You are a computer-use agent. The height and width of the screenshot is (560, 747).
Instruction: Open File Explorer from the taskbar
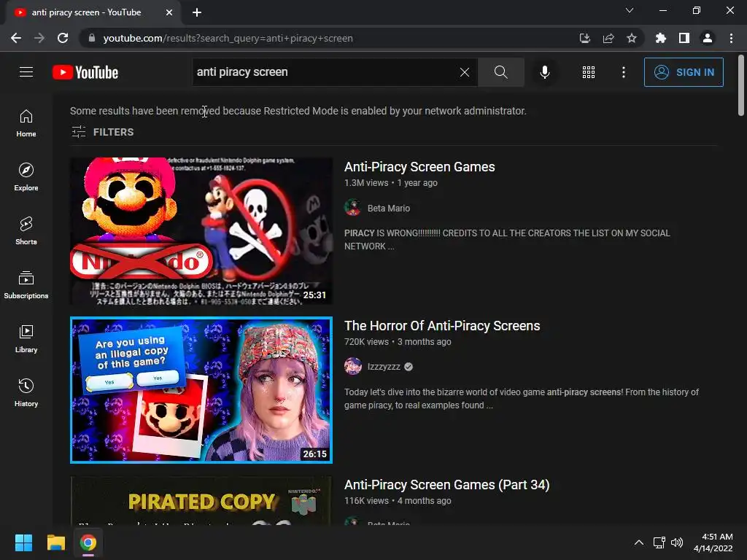(55, 542)
